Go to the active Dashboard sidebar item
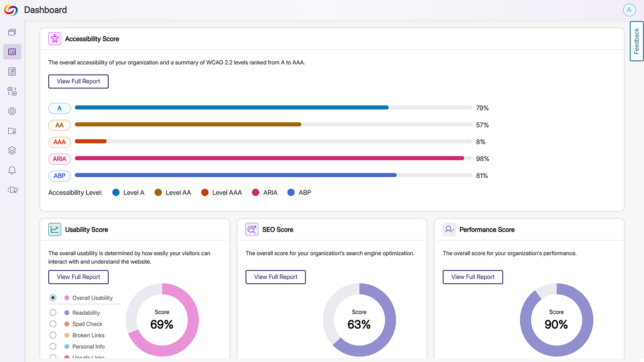This screenshot has width=644, height=362. (x=12, y=52)
